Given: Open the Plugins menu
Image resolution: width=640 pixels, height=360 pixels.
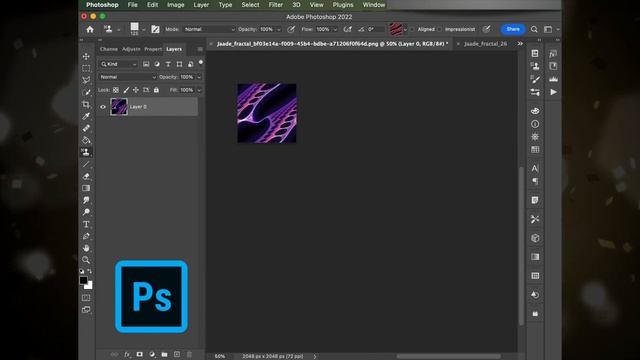Looking at the screenshot, I should coord(343,5).
